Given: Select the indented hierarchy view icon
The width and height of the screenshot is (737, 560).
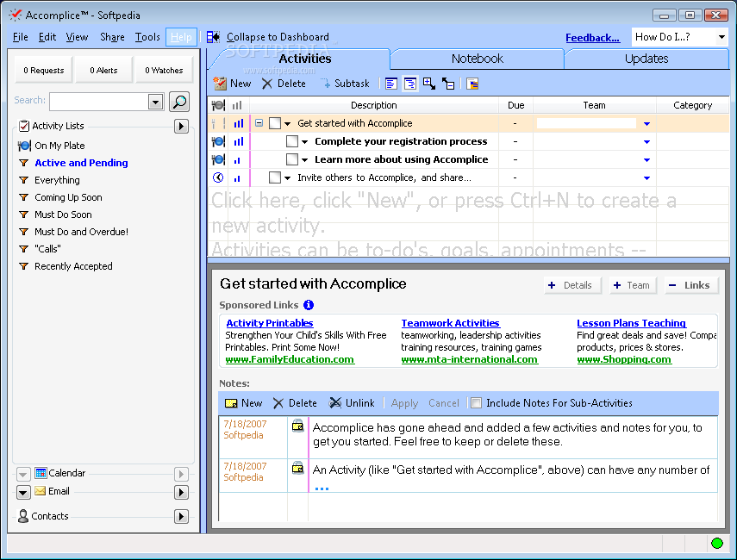Looking at the screenshot, I should tap(409, 84).
